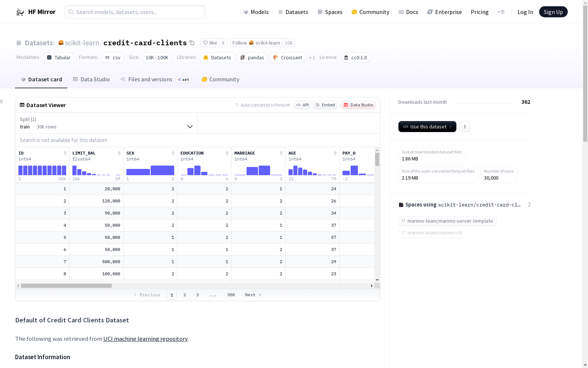Click the Datasets library tag

217,57
